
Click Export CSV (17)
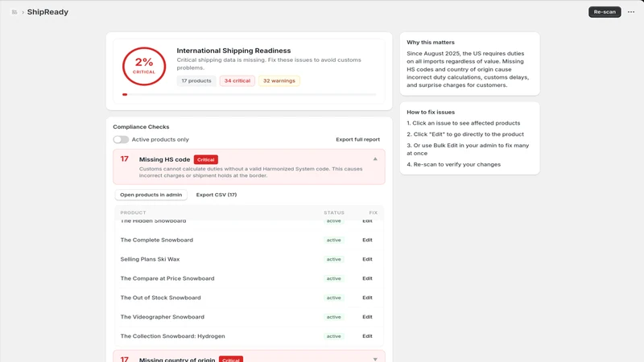[x=217, y=195]
